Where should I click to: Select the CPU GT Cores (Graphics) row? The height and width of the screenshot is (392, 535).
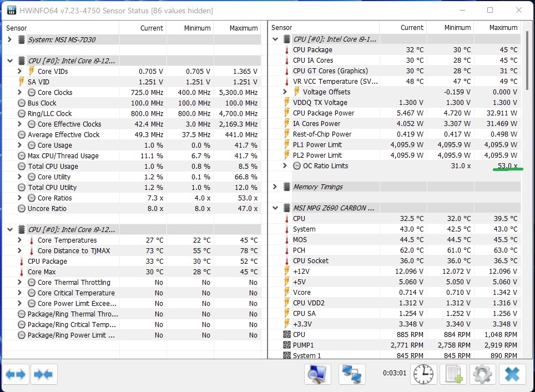coord(395,71)
